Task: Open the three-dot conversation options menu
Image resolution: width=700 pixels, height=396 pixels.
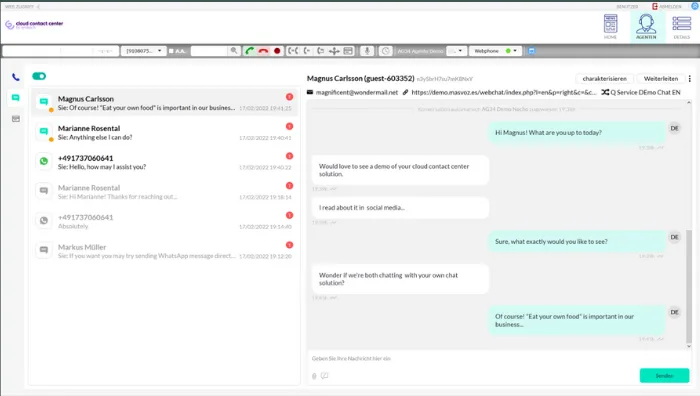Action: tap(690, 79)
